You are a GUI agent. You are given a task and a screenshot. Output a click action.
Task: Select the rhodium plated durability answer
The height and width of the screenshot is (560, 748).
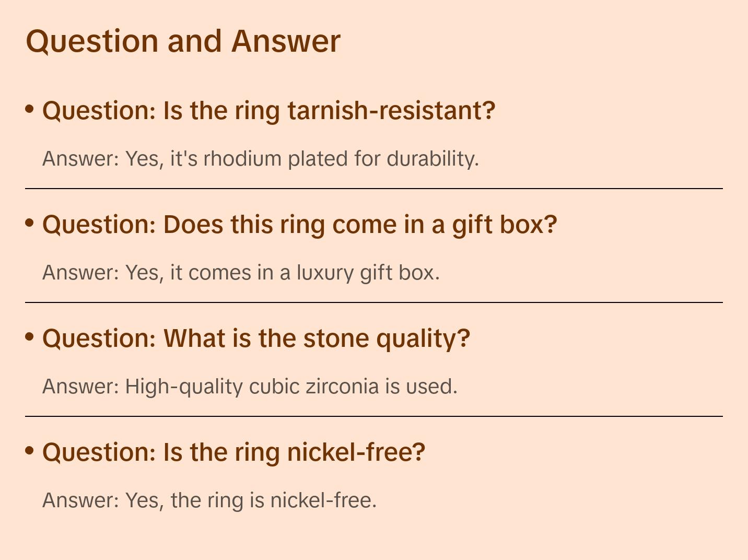pyautogui.click(x=260, y=159)
